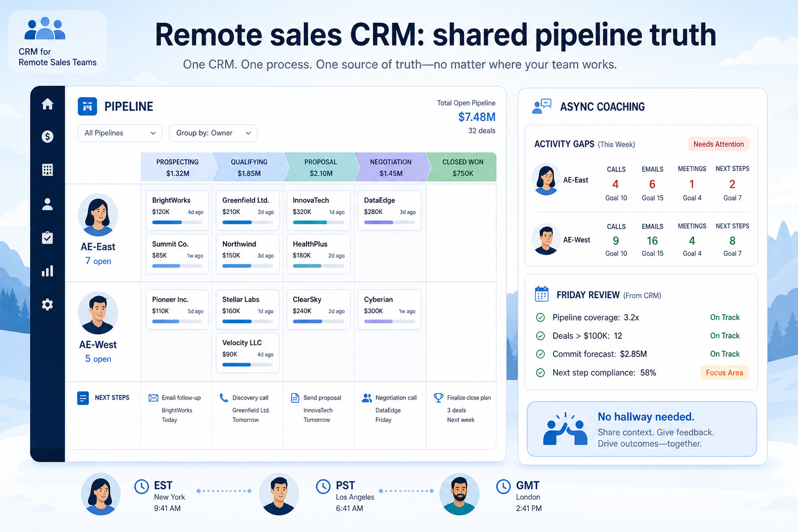Click the clock icon beside PST

pyautogui.click(x=323, y=486)
